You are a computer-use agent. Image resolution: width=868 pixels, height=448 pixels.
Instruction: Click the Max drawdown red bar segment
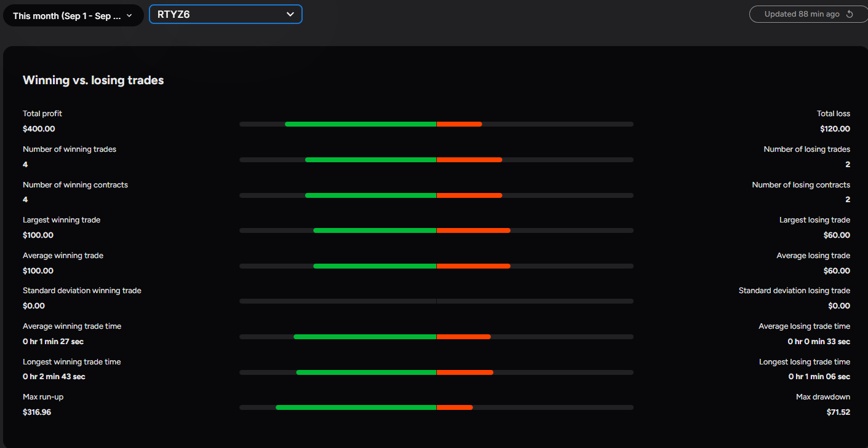(x=455, y=407)
